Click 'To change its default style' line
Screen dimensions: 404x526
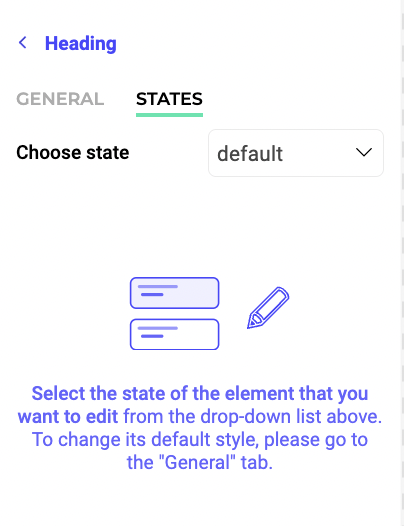144,439
